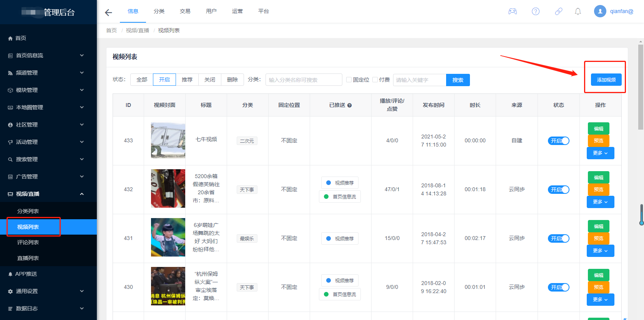644x320 pixels.
Task: Click the home icon beside 首页 in sidebar
Action: [10, 38]
